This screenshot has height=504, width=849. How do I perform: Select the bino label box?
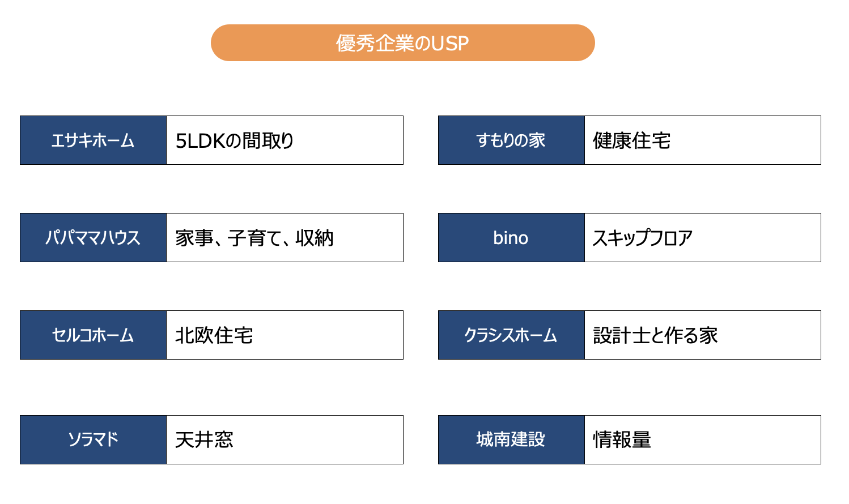coord(511,238)
